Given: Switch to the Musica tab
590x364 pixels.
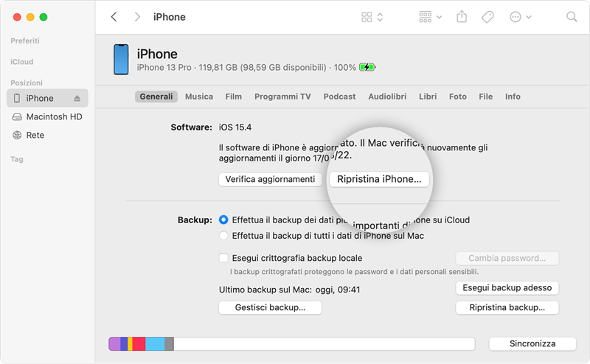Looking at the screenshot, I should pos(199,97).
